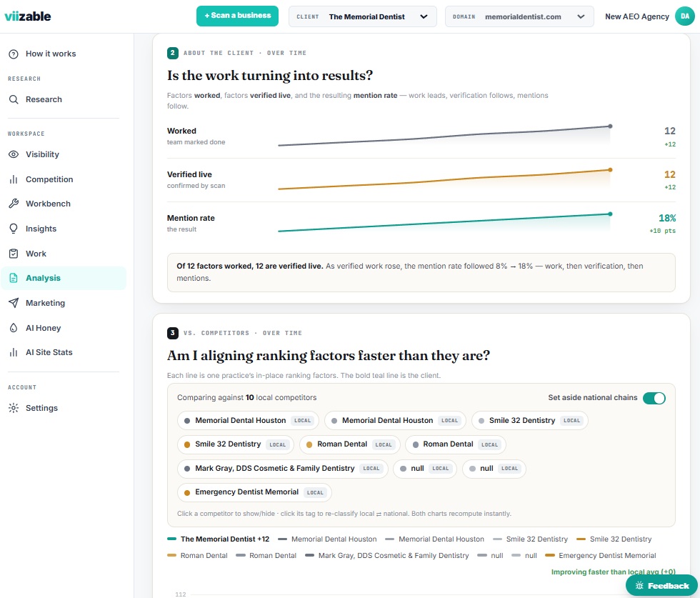Image resolution: width=700 pixels, height=598 pixels.
Task: Open the Feedback button
Action: point(661,585)
